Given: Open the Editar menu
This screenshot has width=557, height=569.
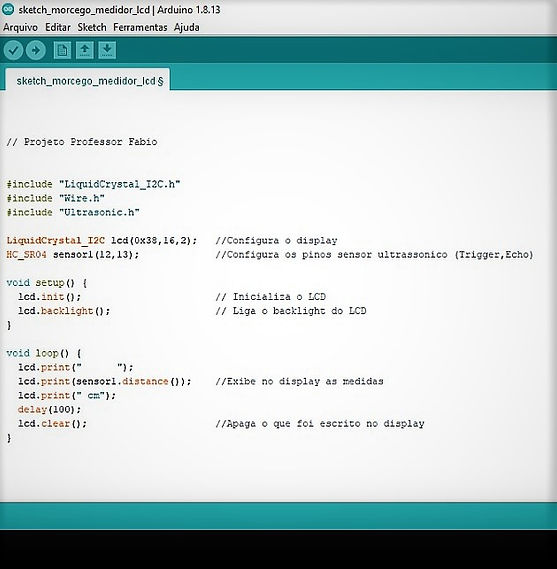Looking at the screenshot, I should coord(58,28).
